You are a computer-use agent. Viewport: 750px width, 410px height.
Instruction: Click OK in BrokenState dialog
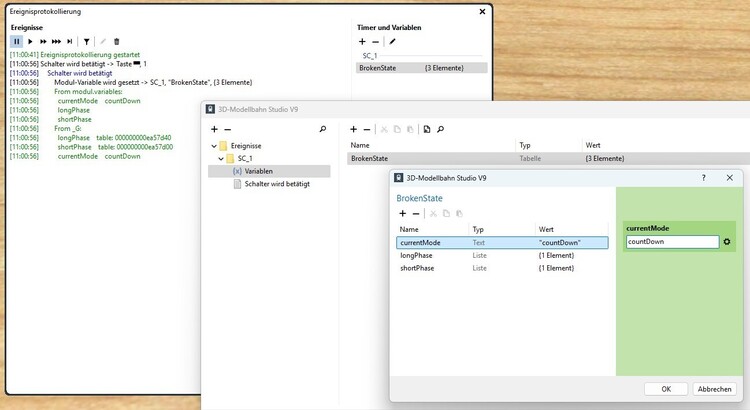coord(666,389)
